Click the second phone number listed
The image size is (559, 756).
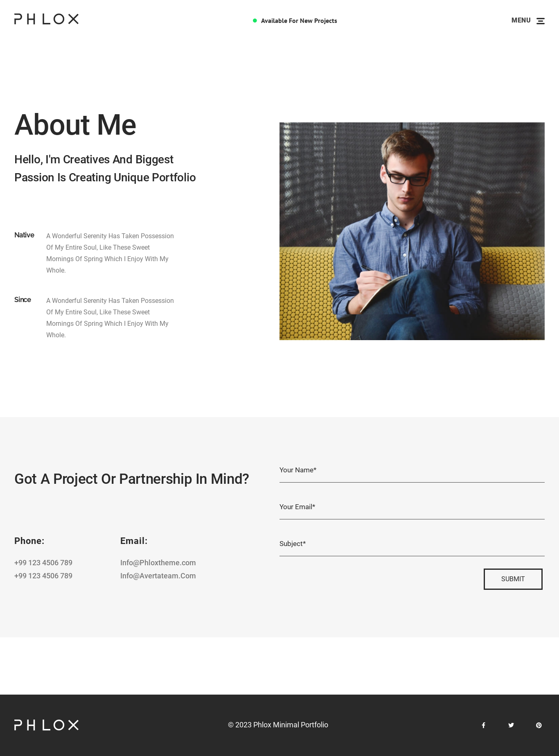point(43,576)
